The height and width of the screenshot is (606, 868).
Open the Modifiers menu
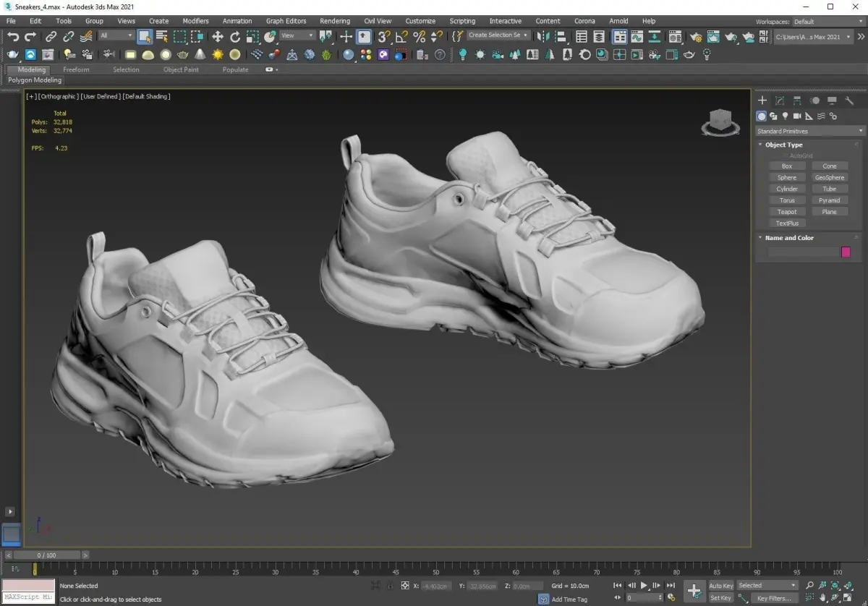195,21
